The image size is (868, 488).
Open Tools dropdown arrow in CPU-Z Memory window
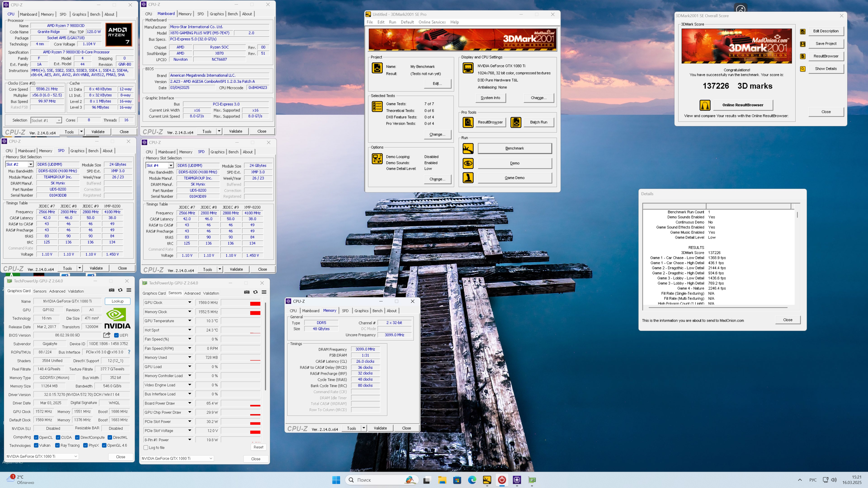click(363, 428)
